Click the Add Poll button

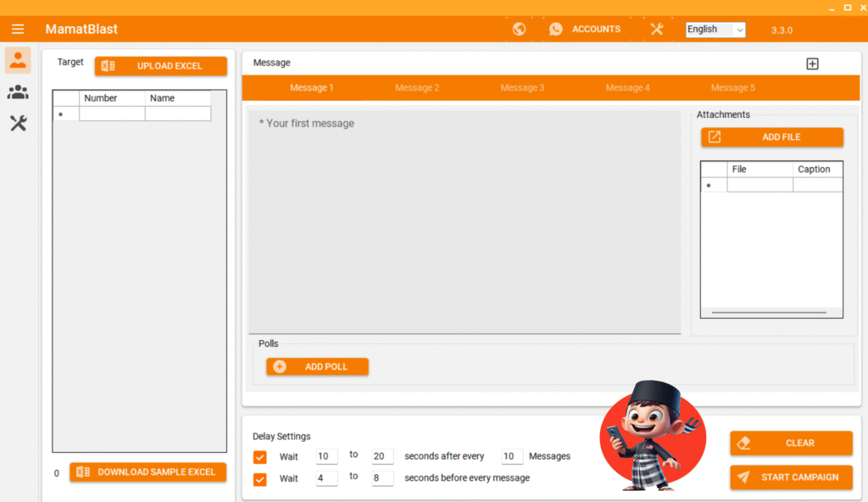[318, 366]
